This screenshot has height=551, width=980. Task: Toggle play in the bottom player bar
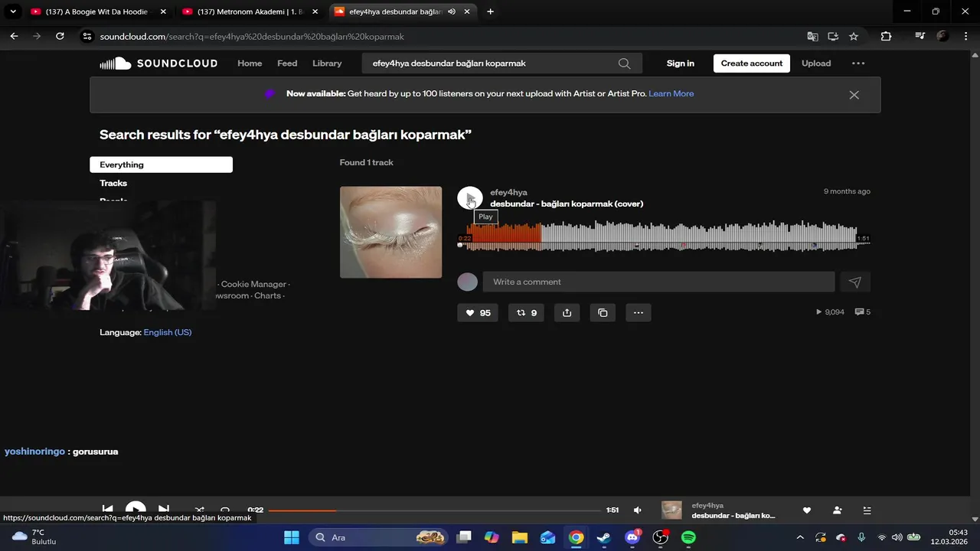[136, 510]
